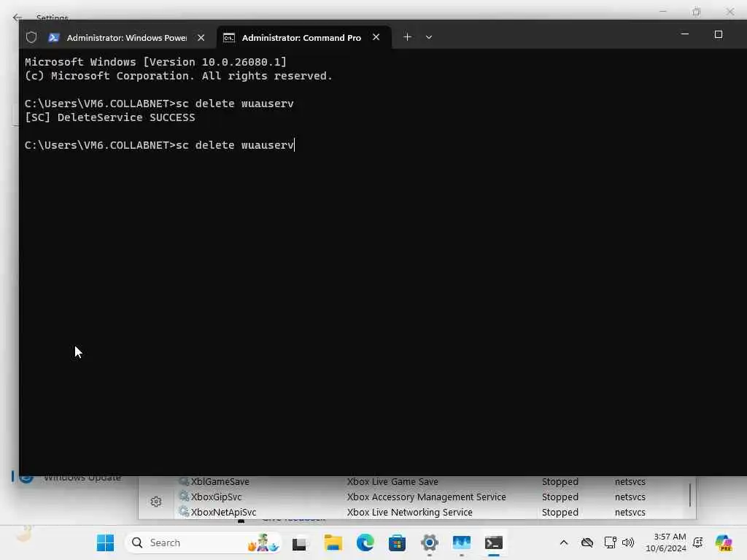
Task: Click the Terminal icon on taskbar
Action: coord(494,542)
